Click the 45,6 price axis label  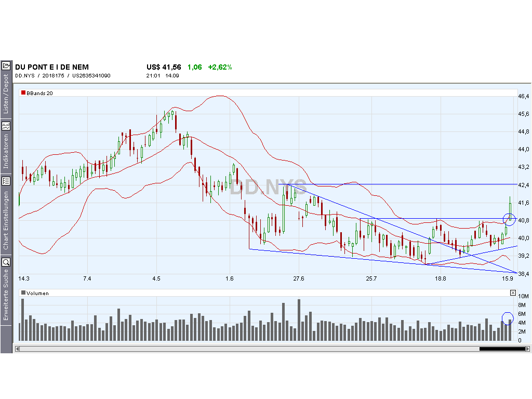pyautogui.click(x=524, y=114)
